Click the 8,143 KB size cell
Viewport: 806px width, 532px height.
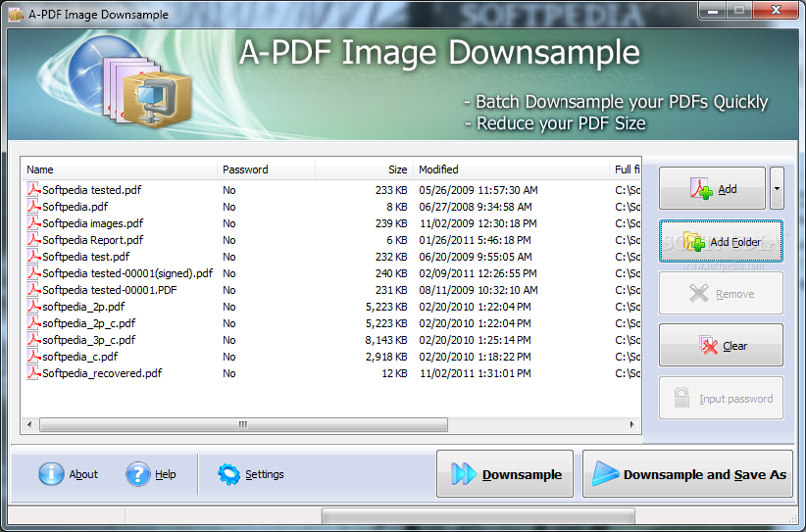coord(386,340)
